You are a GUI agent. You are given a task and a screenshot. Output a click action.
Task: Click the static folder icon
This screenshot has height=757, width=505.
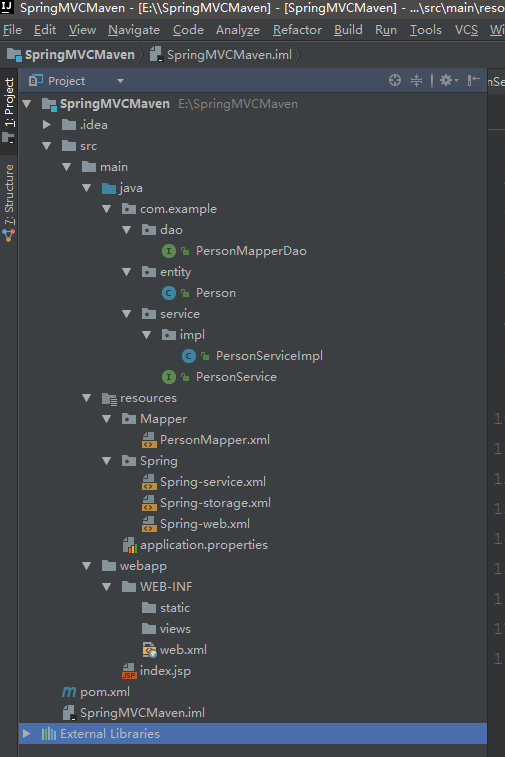pos(149,607)
